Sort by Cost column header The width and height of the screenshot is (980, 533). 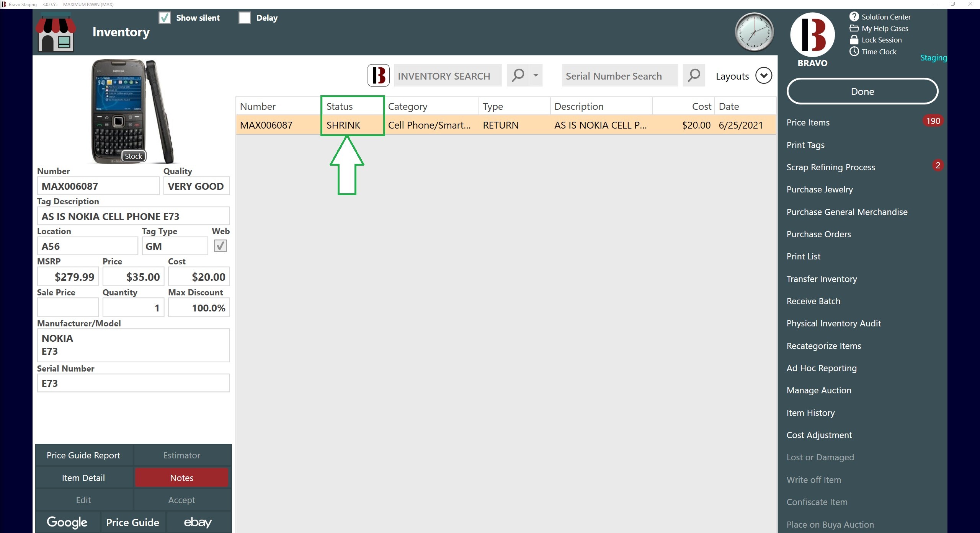[x=683, y=106]
